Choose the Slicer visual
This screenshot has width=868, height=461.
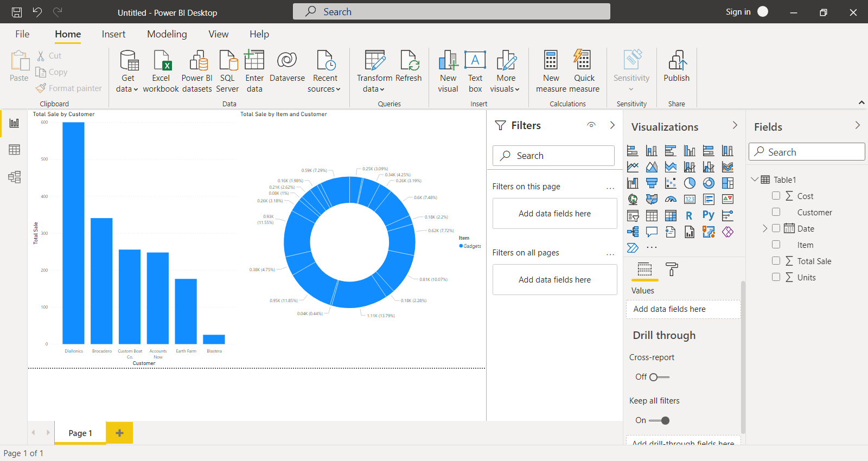point(633,216)
